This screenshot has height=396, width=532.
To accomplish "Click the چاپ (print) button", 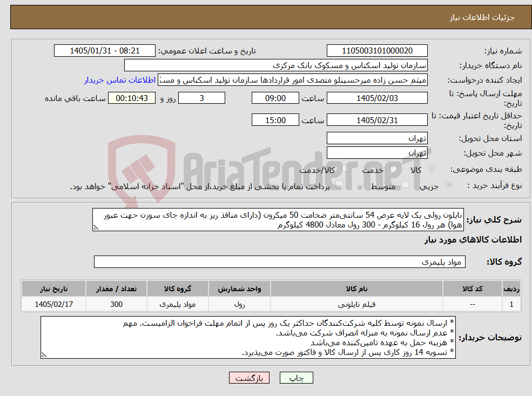I will (x=296, y=378).
